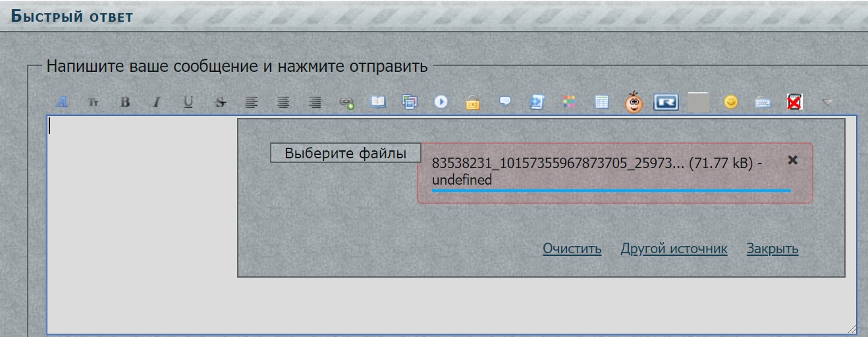Insert a hyperlink with link icon
868x337 pixels.
click(x=347, y=102)
